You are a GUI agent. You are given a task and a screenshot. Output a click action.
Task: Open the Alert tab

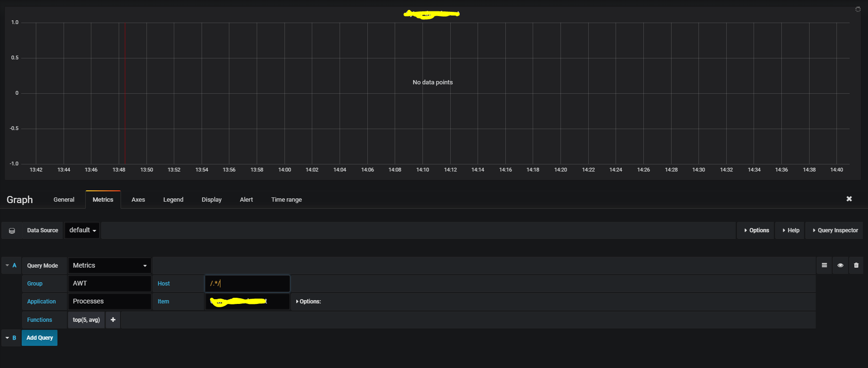(246, 199)
